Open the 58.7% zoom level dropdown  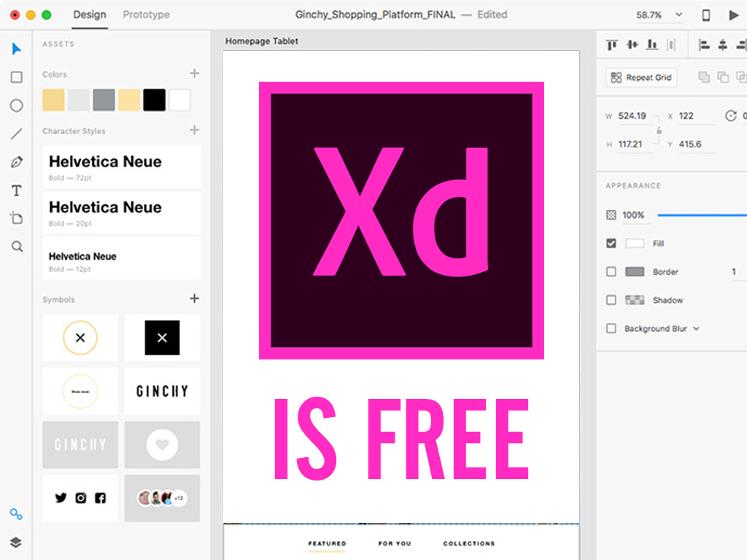679,15
